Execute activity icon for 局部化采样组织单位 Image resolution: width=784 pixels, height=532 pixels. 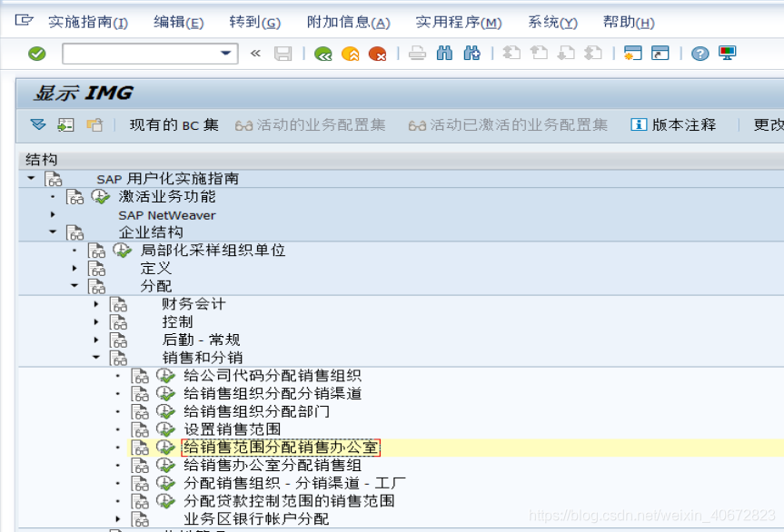point(123,250)
